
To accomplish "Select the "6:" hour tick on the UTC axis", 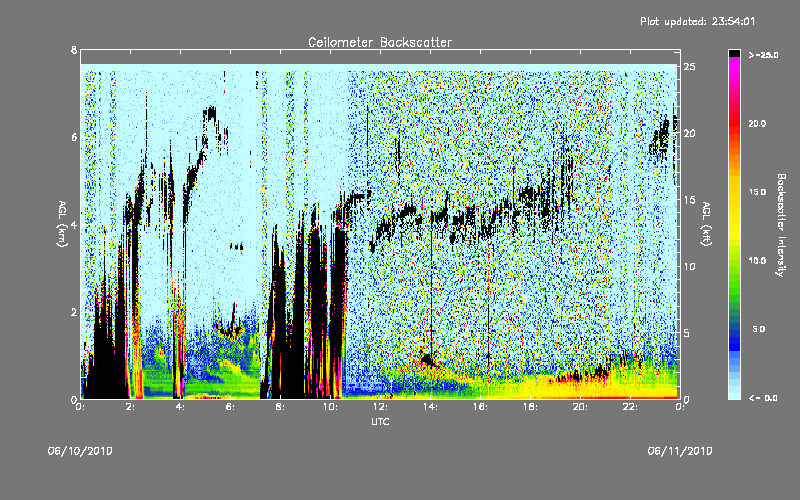I will [x=230, y=407].
